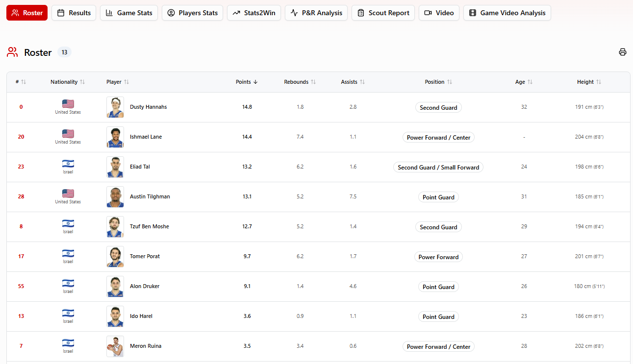
Task: Open the Game Video Analysis tab
Action: (507, 13)
